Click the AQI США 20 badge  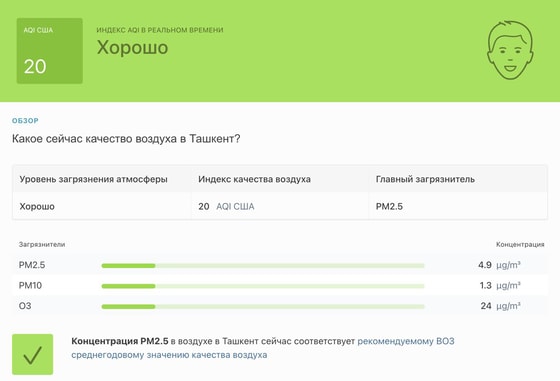point(50,51)
